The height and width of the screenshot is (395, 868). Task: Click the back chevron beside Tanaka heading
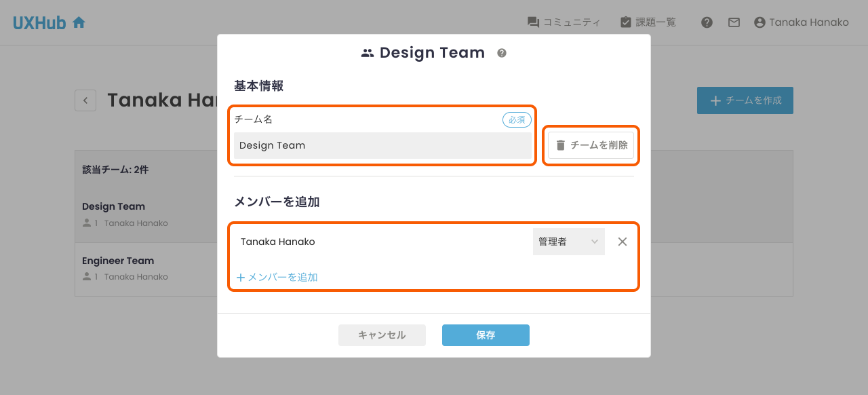pyautogui.click(x=85, y=100)
